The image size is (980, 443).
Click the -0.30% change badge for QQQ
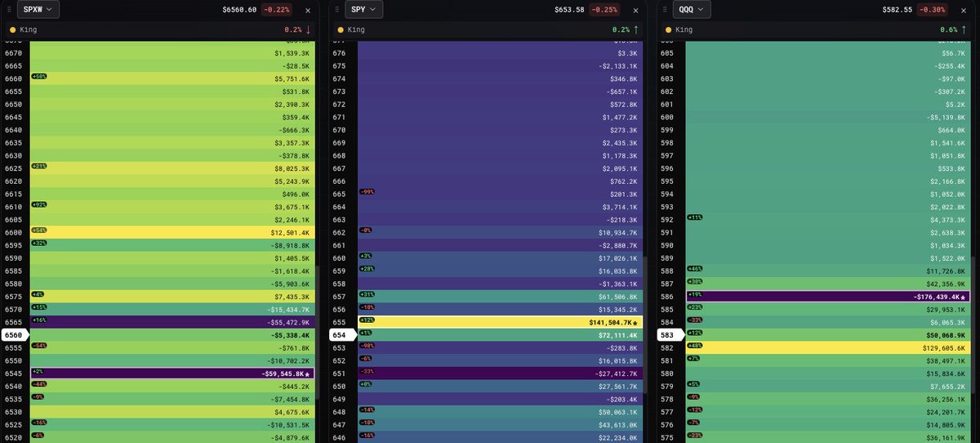(933, 10)
